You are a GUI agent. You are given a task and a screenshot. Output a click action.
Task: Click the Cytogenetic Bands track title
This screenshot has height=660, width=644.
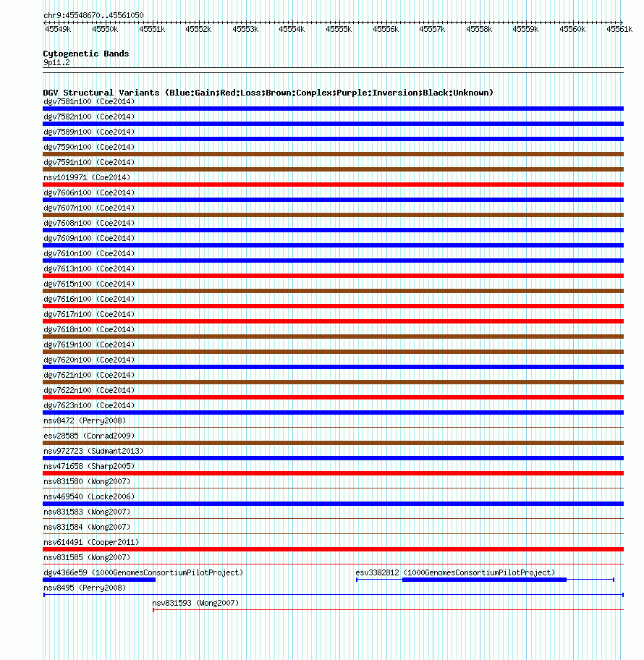coord(86,54)
